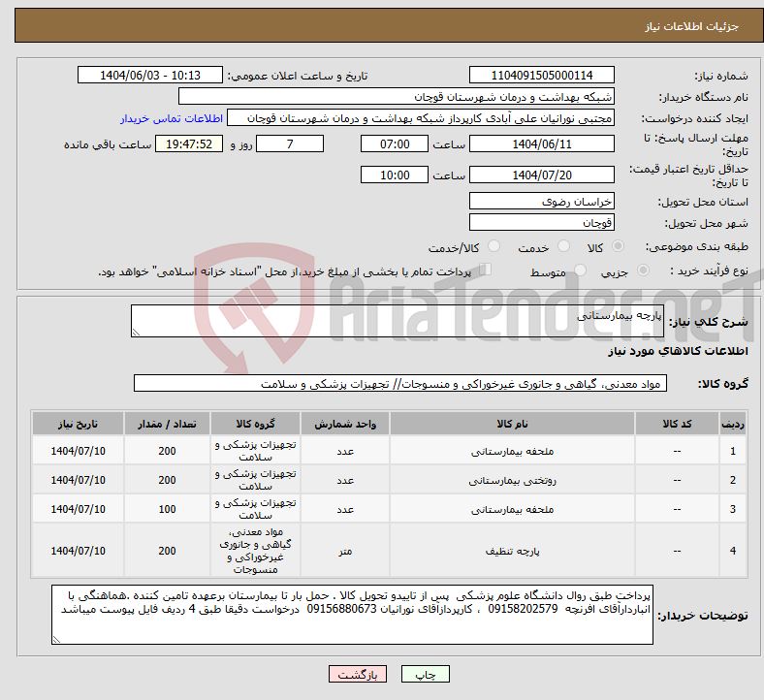Click the announcement date field 1404/06/03 - 10:13

[x=150, y=75]
